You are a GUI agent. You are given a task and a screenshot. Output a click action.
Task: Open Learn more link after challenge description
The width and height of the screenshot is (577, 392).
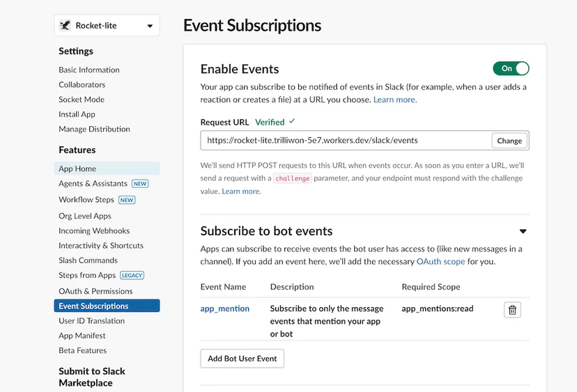[x=241, y=191]
